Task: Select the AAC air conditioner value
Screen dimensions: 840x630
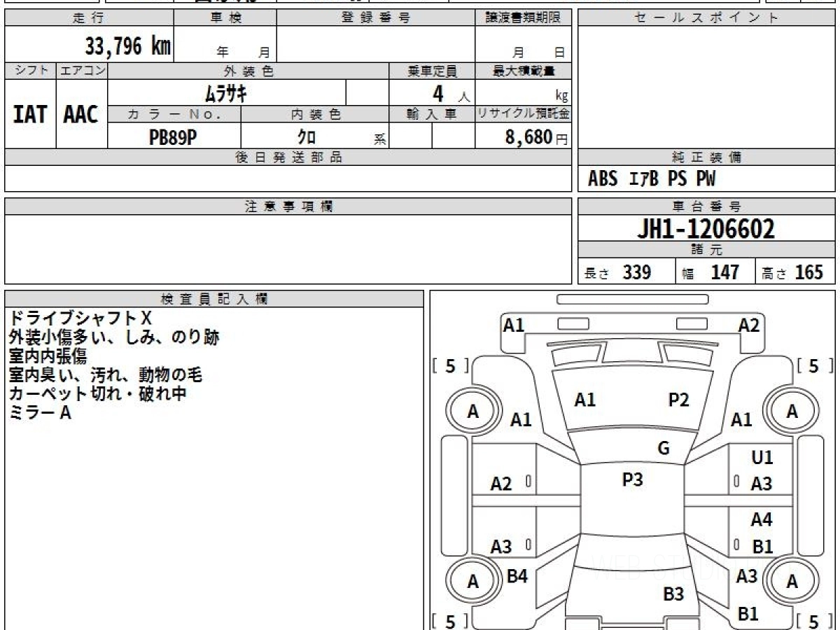Action: pos(82,114)
